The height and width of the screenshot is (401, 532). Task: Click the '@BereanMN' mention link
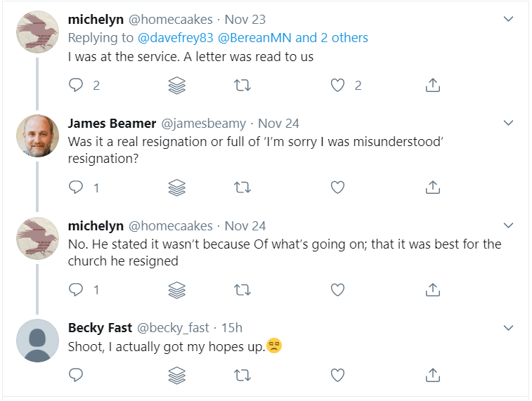(250, 38)
